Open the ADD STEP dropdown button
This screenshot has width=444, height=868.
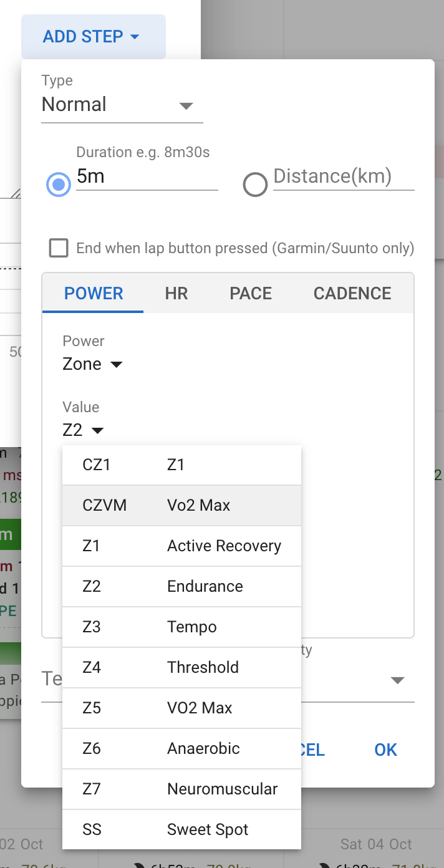pos(93,37)
